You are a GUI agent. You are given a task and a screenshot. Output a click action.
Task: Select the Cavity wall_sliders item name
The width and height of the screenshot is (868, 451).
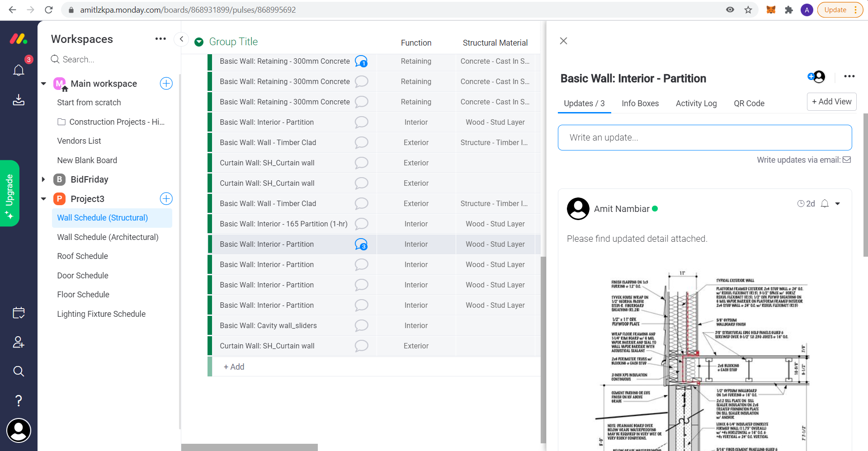pos(268,325)
